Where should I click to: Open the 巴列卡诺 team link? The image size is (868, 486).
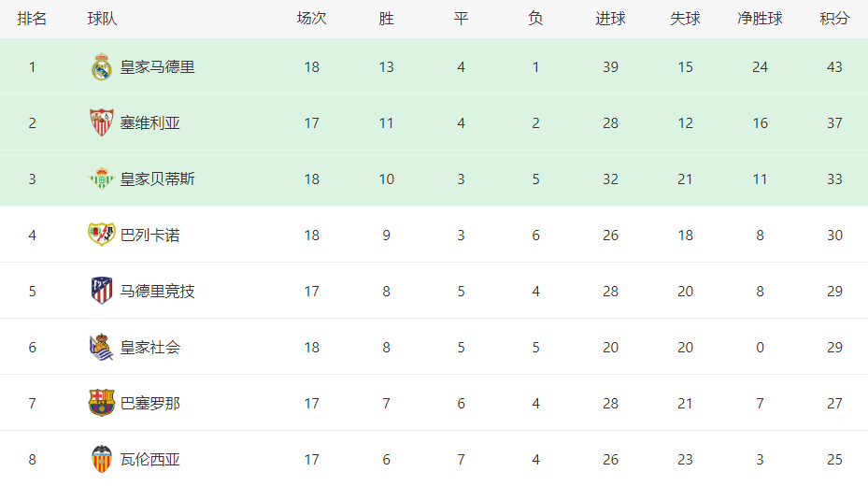point(150,236)
